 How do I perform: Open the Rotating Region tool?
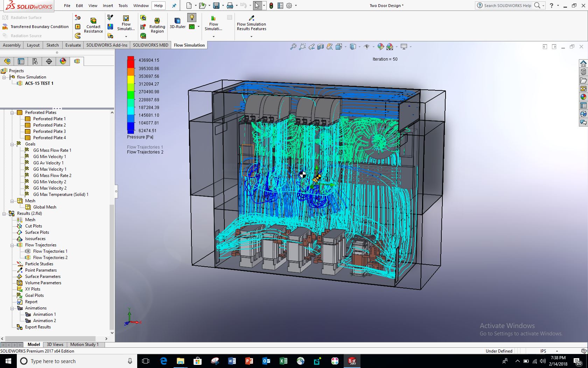click(157, 26)
